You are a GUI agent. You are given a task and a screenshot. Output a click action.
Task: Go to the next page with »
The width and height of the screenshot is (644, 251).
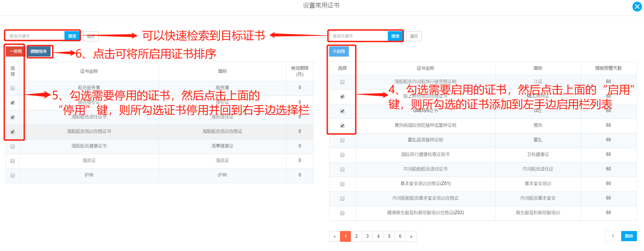point(411,236)
